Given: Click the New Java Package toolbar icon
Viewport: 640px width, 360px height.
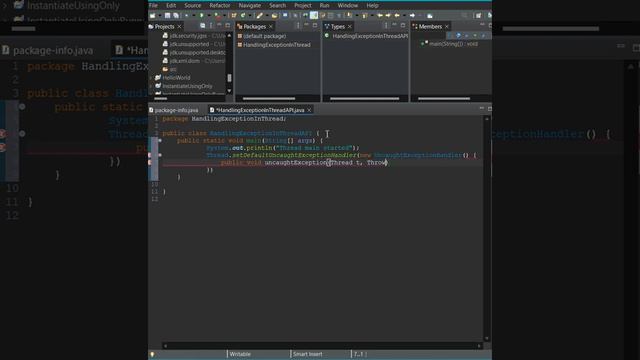Looking at the screenshot, I should click(x=233, y=16).
